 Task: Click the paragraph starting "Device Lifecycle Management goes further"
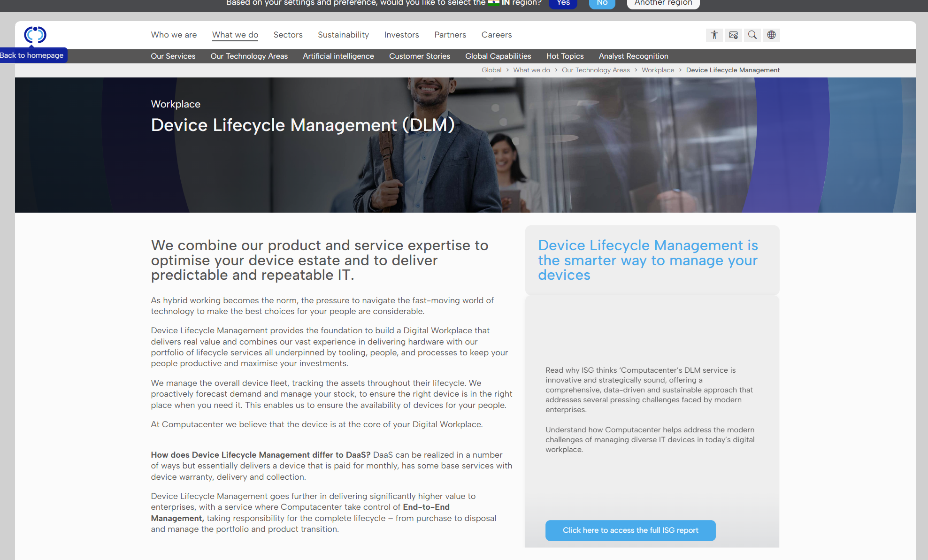(x=323, y=513)
